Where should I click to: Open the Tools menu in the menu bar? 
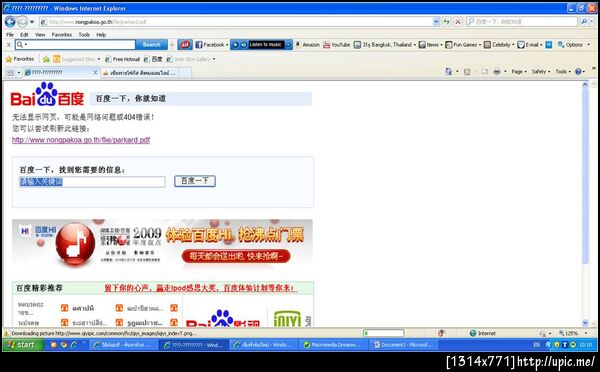click(x=84, y=34)
